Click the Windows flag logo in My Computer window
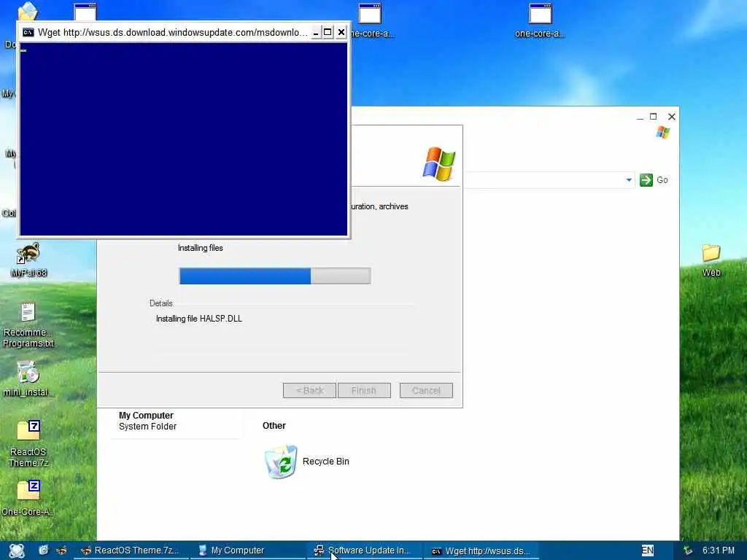Viewport: 747px width, 560px height. tap(662, 132)
